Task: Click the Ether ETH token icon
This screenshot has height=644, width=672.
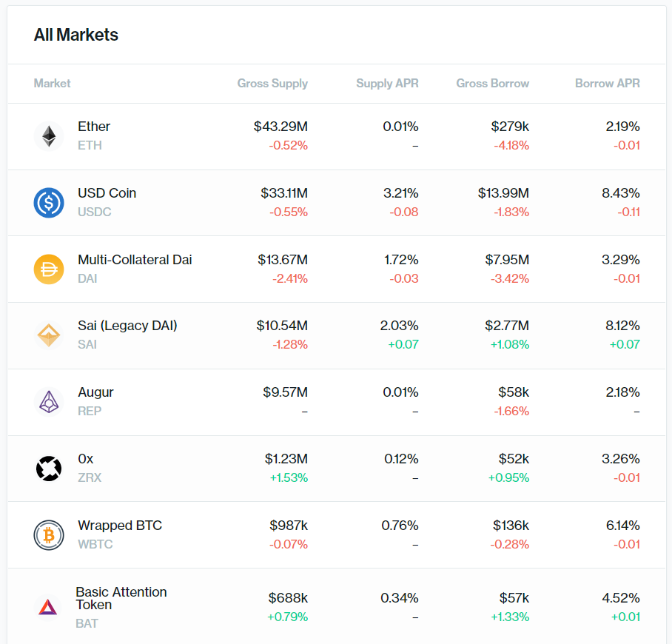Action: pyautogui.click(x=50, y=135)
